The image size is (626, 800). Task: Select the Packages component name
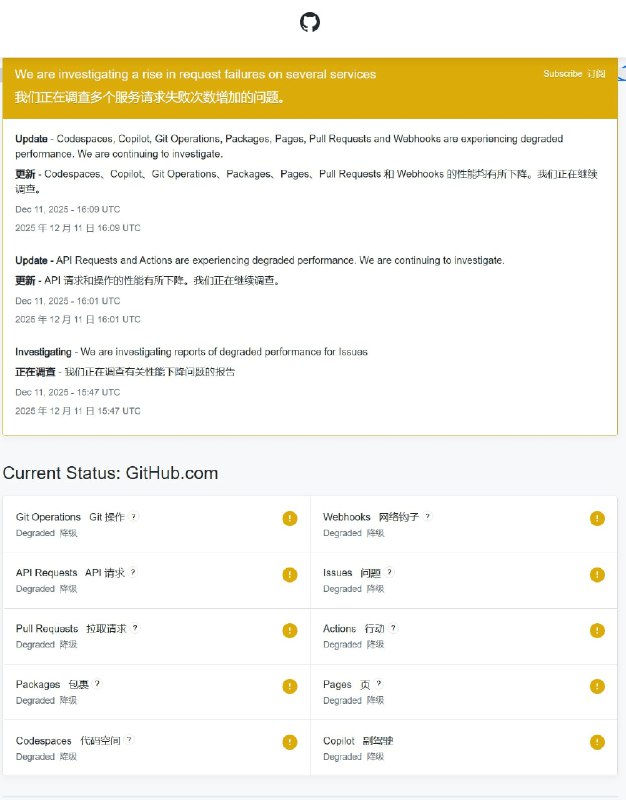[38, 685]
